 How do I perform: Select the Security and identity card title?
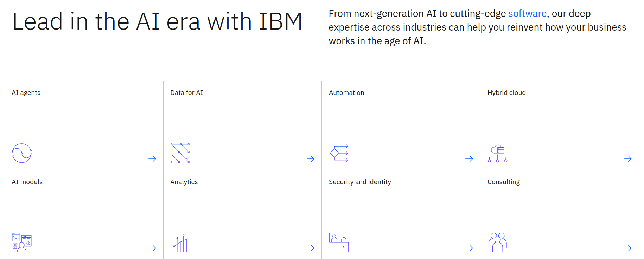[x=360, y=182]
